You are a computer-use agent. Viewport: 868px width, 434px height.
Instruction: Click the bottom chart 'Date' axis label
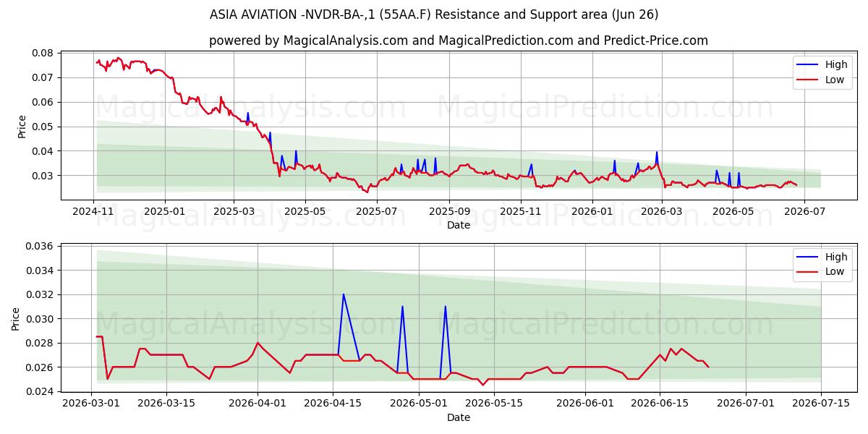pyautogui.click(x=459, y=417)
